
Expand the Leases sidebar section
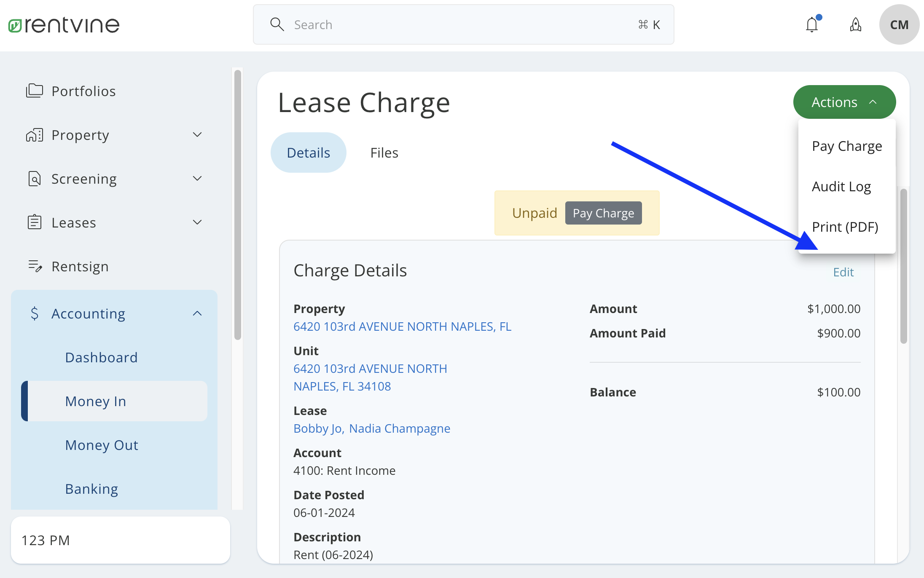pos(197,222)
